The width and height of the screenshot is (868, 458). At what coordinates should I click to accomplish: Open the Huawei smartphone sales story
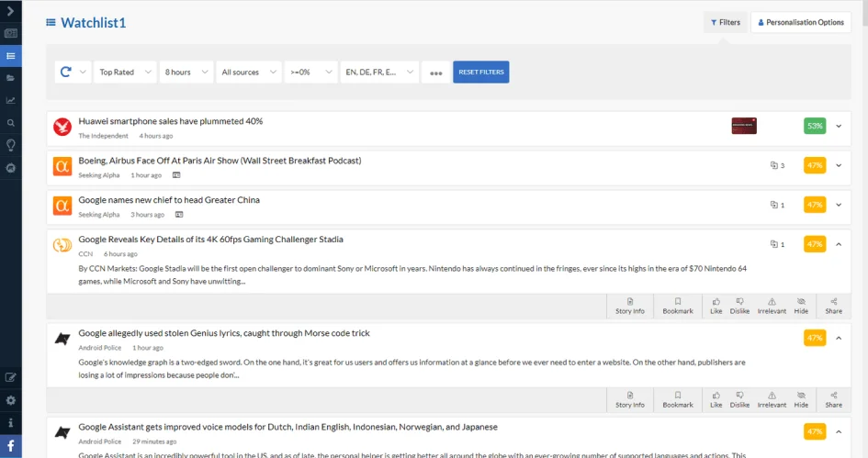tap(171, 121)
